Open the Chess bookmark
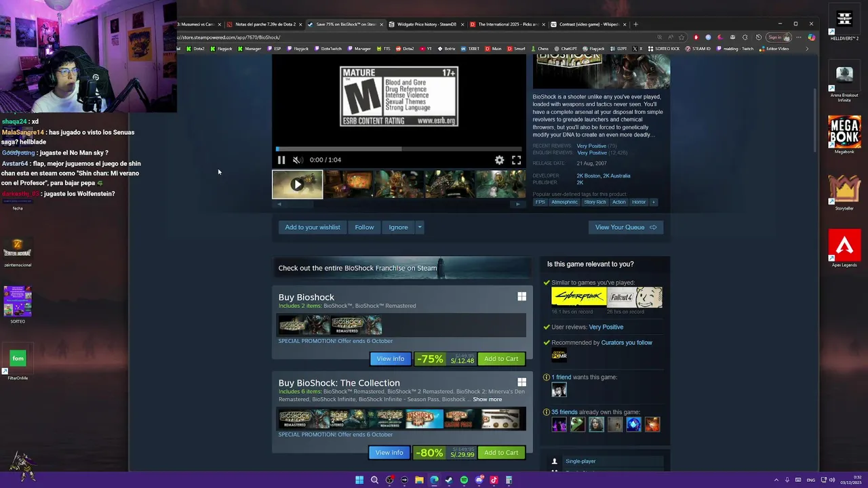The image size is (868, 488). [540, 49]
